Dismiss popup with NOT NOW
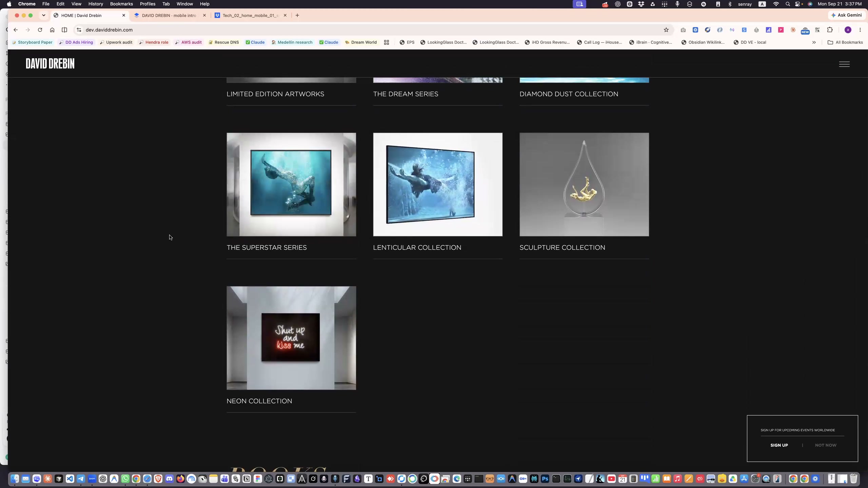The height and width of the screenshot is (488, 868). pos(826,445)
